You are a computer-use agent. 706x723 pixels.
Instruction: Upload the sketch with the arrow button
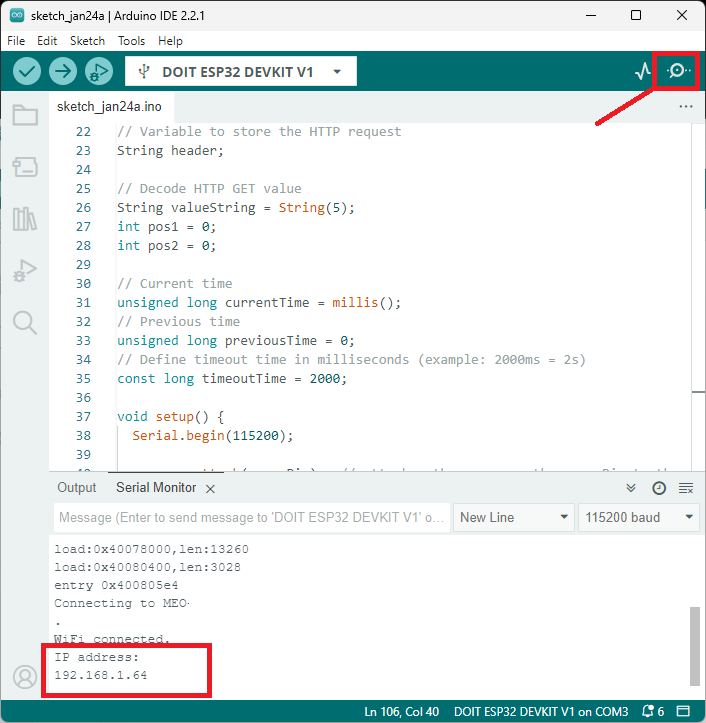click(63, 71)
